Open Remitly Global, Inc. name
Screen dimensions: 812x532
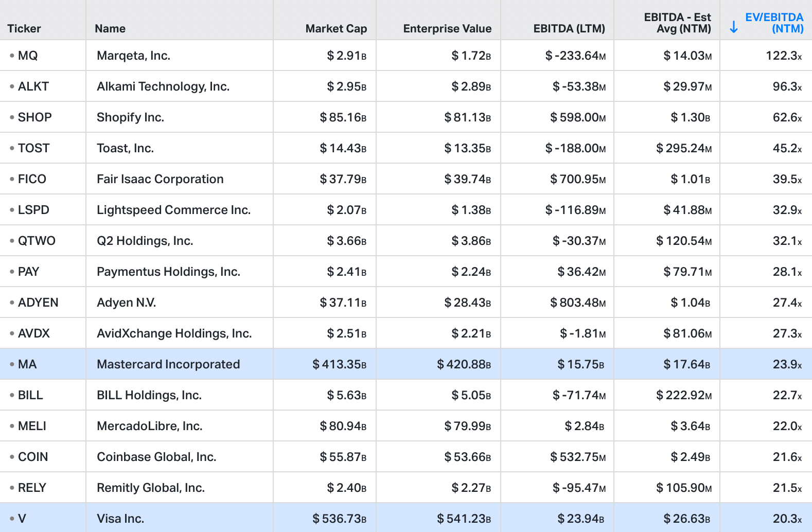(151, 488)
